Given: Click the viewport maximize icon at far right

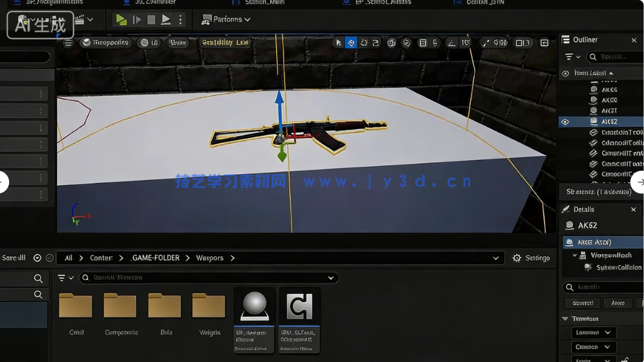Looking at the screenshot, I should (544, 43).
